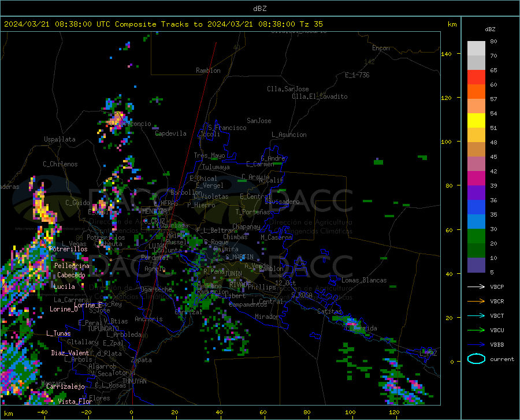Click the Divisadero map label
Screen dimensions: 520x420
(x=282, y=202)
